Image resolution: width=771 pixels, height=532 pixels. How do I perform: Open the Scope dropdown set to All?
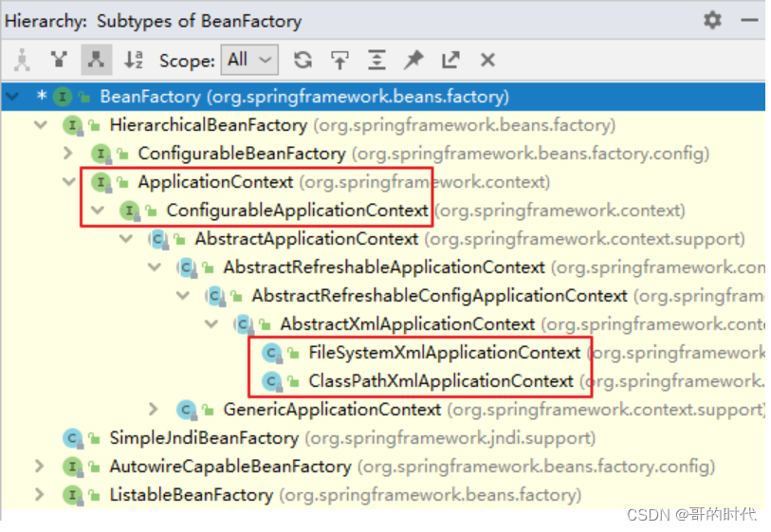point(249,60)
